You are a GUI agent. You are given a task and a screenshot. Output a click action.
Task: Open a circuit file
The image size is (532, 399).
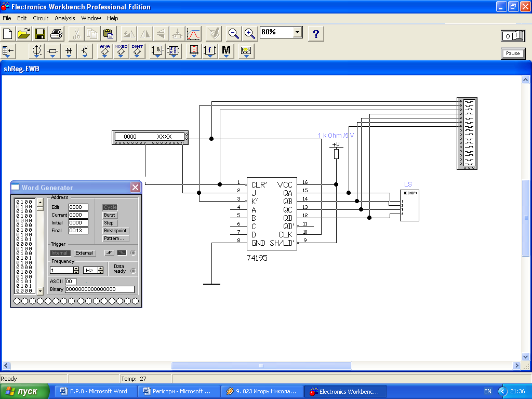[24, 34]
